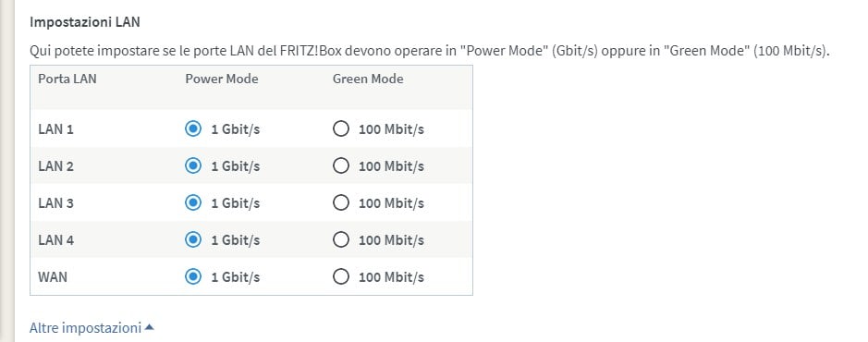Screen dimensions: 868x342
Task: Set LAN 2 to 100 Mbit/s Green Mode
Action: tap(341, 166)
